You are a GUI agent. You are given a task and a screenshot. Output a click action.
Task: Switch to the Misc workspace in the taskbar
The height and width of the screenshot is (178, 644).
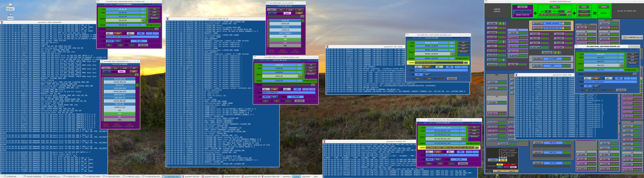click(x=316, y=176)
